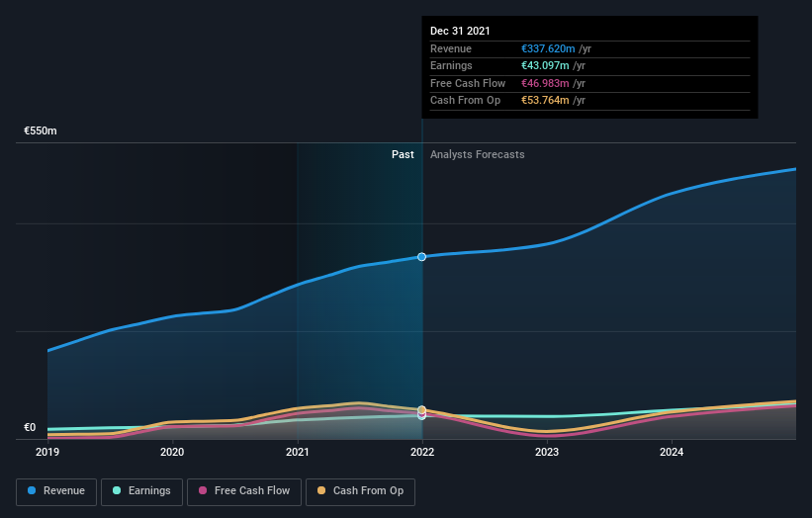Click the €550m y-axis label
812x518 pixels.
[x=41, y=130]
